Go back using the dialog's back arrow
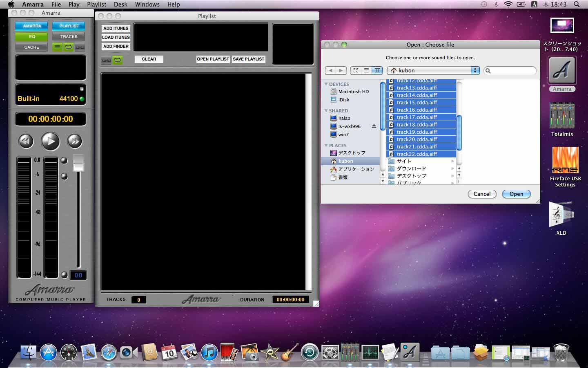 coord(331,70)
